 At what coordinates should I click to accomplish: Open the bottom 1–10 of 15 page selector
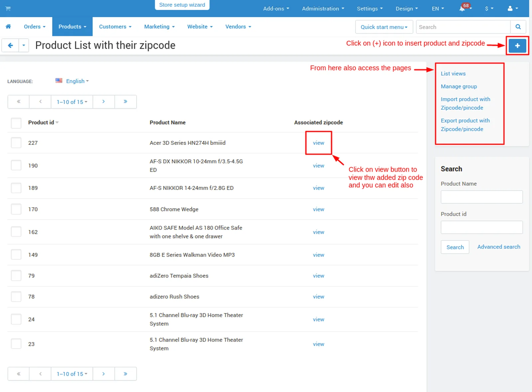pyautogui.click(x=72, y=374)
